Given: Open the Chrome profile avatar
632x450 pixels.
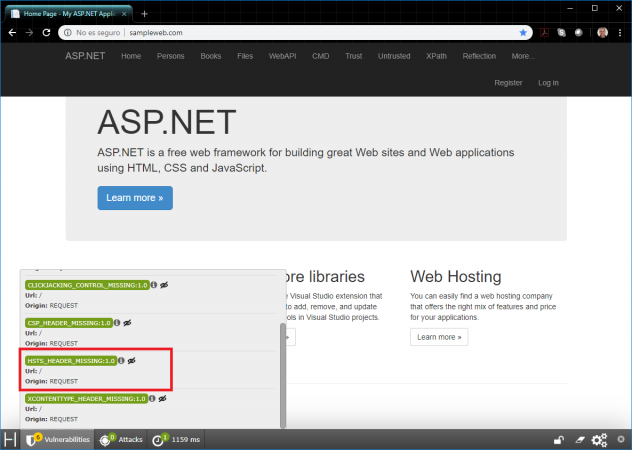Looking at the screenshot, I should pyautogui.click(x=602, y=33).
